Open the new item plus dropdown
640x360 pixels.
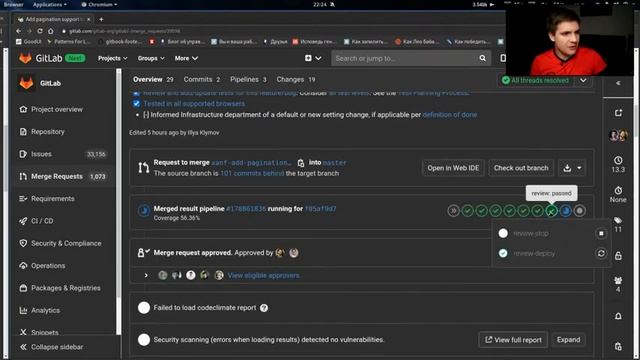click(313, 58)
